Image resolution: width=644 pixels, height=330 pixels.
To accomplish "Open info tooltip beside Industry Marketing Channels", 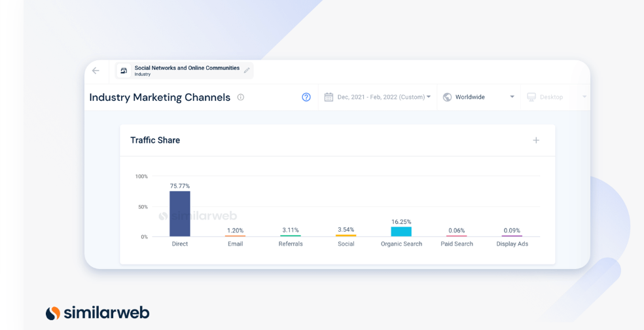I will (x=241, y=98).
